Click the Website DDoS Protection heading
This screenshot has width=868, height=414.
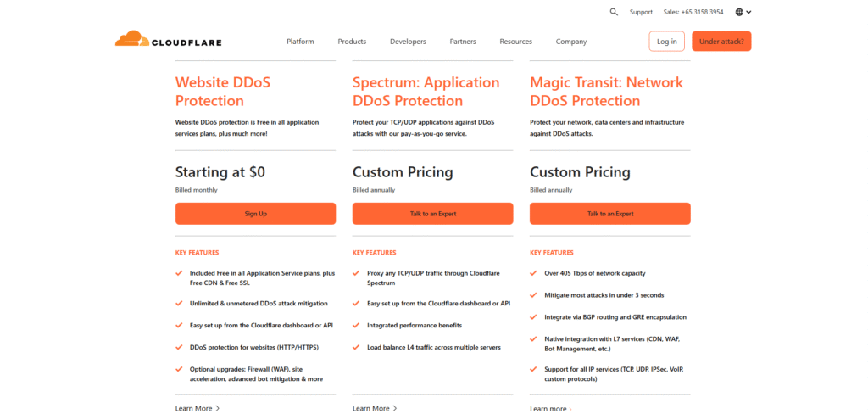pyautogui.click(x=223, y=92)
